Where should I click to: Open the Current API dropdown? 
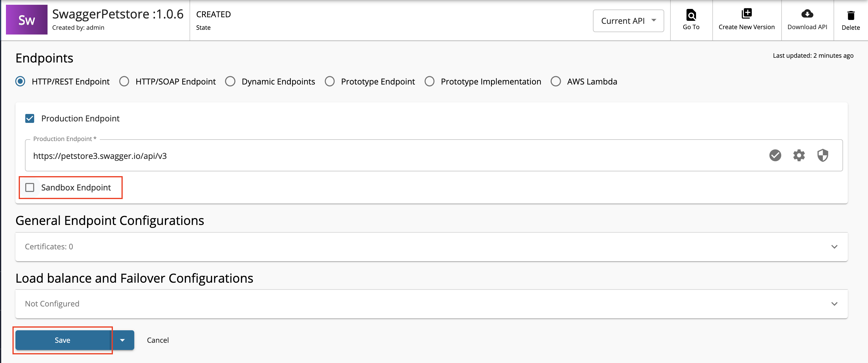(628, 21)
